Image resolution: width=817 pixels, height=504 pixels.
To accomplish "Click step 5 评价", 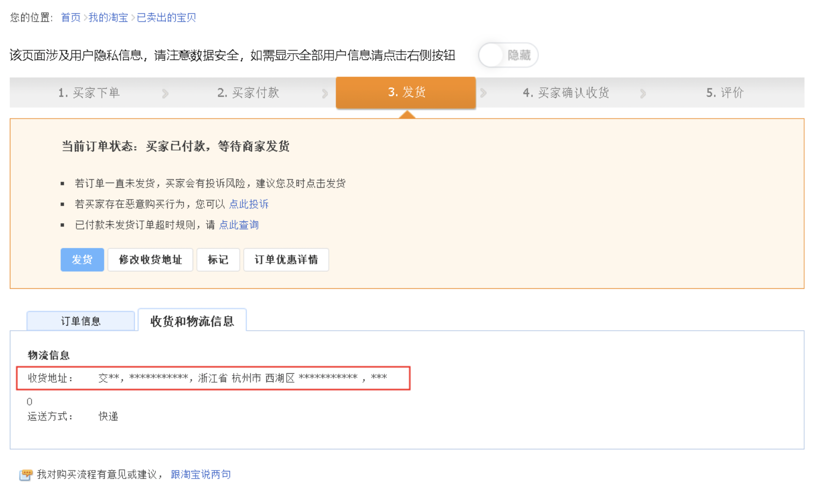I will (x=724, y=92).
